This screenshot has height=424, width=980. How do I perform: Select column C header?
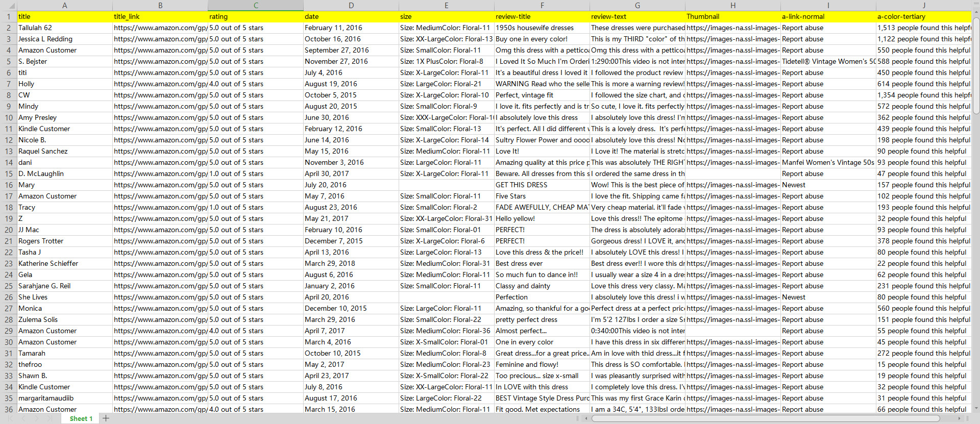256,5
